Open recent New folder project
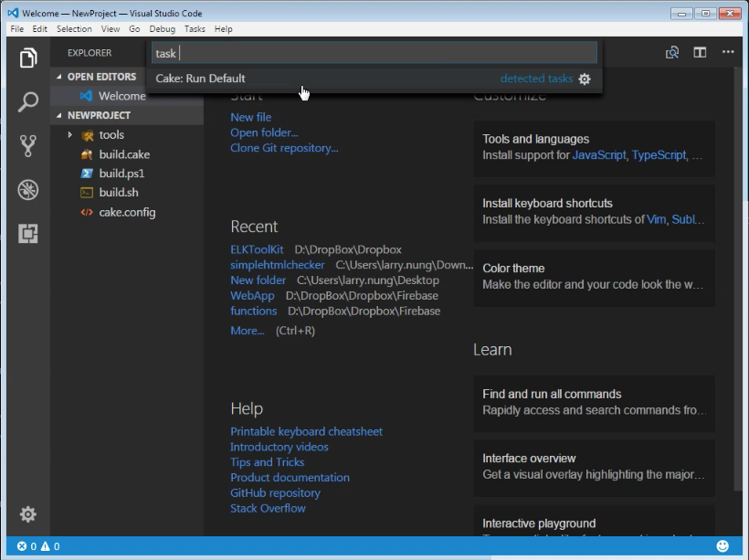Screen dimensions: 749x560 point(258,280)
